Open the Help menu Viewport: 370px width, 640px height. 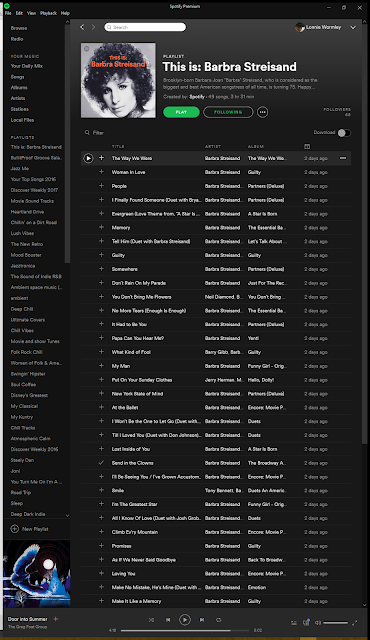pyautogui.click(x=65, y=13)
